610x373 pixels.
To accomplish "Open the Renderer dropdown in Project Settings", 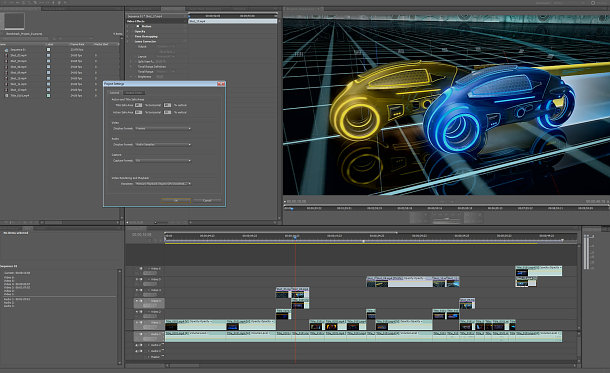I will [x=163, y=183].
